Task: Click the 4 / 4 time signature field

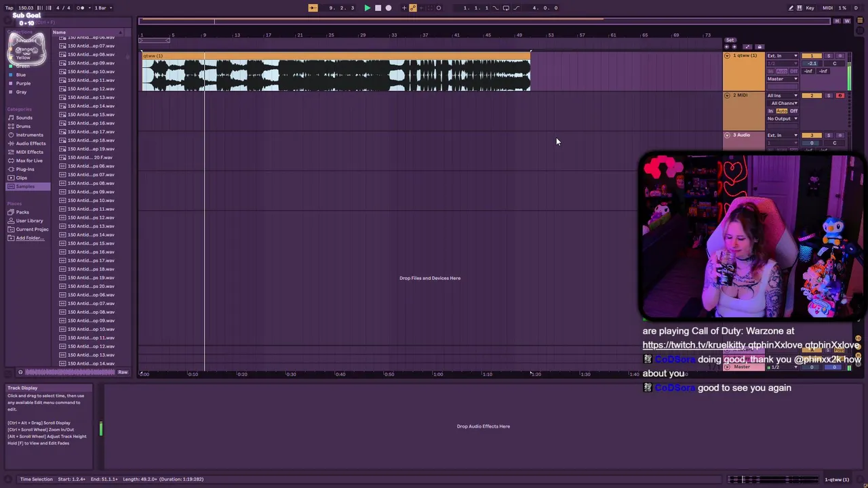Action: click(63, 8)
